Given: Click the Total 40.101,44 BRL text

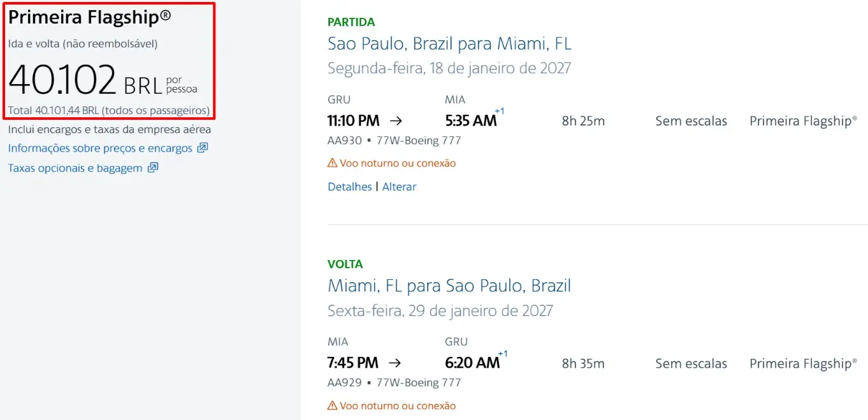Looking at the screenshot, I should 109,111.
